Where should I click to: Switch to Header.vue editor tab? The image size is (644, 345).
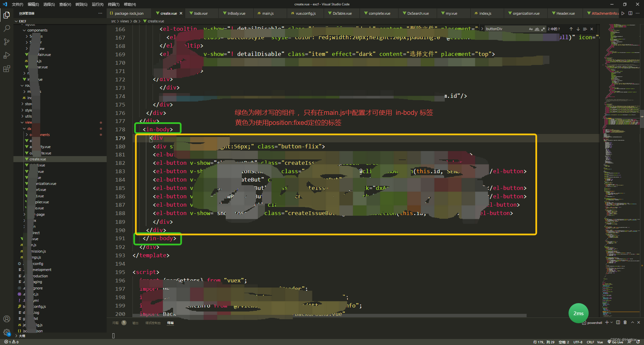566,13
